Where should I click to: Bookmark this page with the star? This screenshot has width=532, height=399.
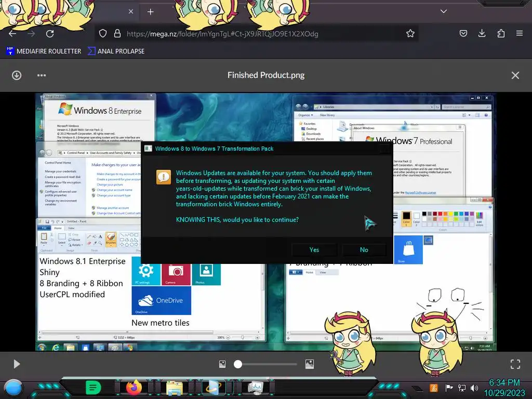410,34
